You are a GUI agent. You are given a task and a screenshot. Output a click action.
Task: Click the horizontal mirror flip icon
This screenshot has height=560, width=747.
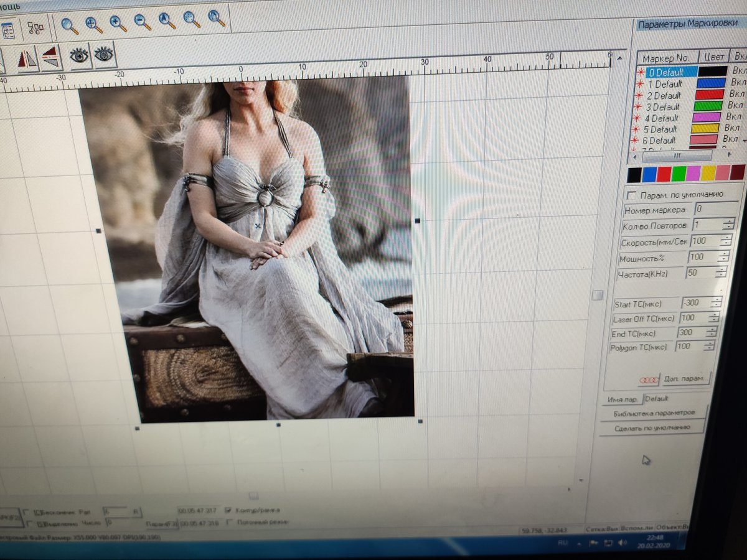tap(27, 58)
